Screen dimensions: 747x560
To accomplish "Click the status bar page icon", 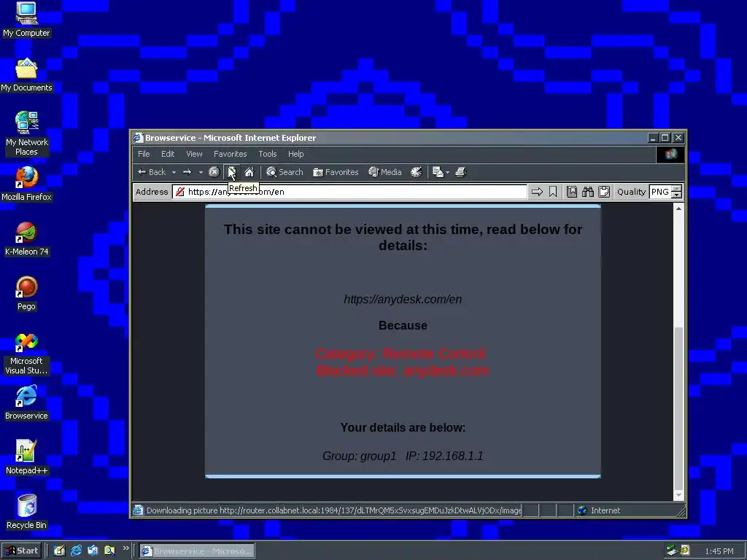I will click(138, 510).
